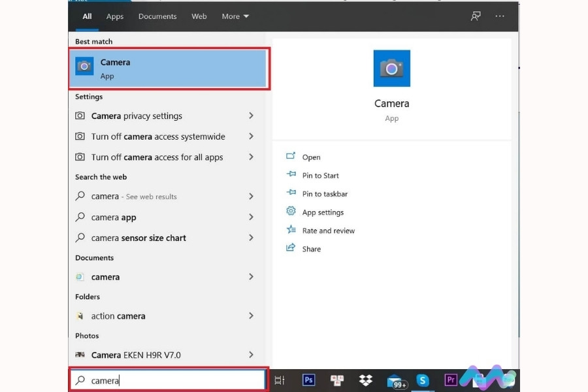Open App settings gear option

[x=322, y=212]
